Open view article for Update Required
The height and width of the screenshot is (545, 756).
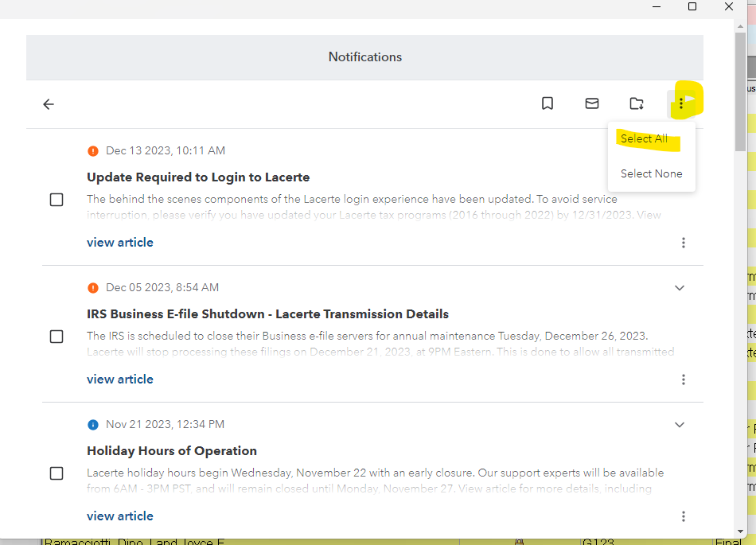(x=120, y=243)
